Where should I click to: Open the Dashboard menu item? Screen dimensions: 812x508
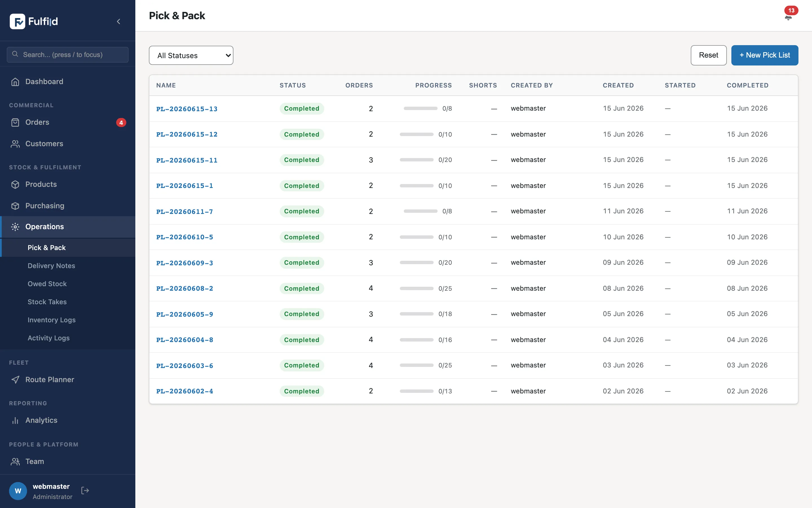(67, 82)
